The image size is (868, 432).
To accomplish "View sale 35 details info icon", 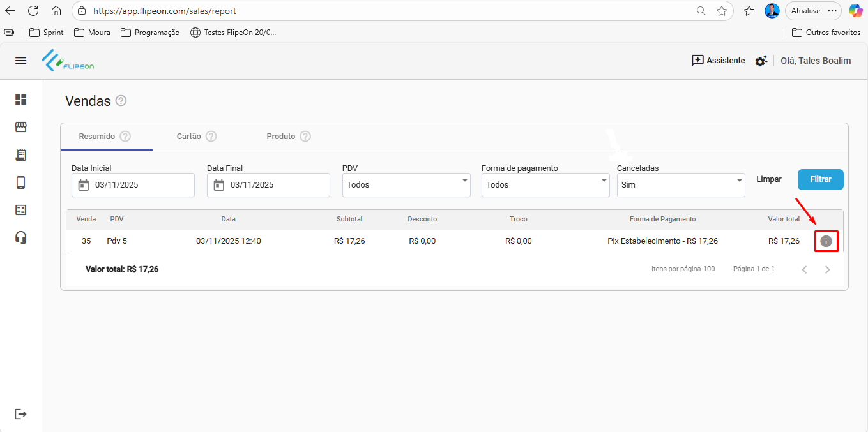I will (x=826, y=241).
